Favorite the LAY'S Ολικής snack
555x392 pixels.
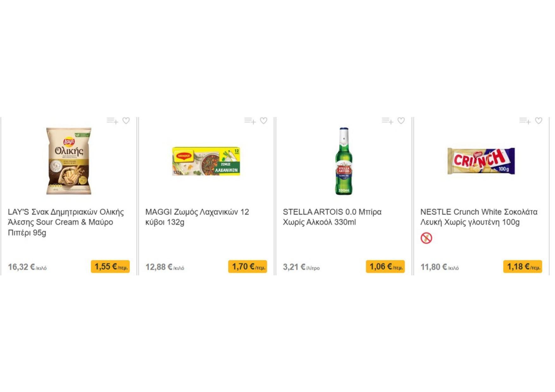pos(126,121)
